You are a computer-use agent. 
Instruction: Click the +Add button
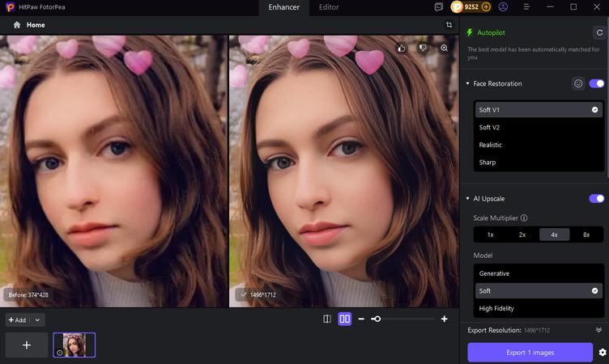click(x=18, y=320)
